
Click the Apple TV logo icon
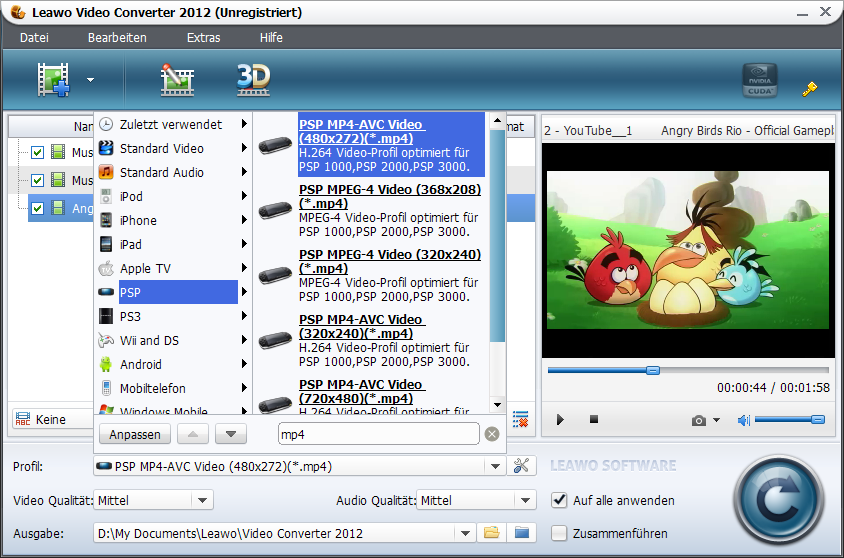[x=106, y=268]
